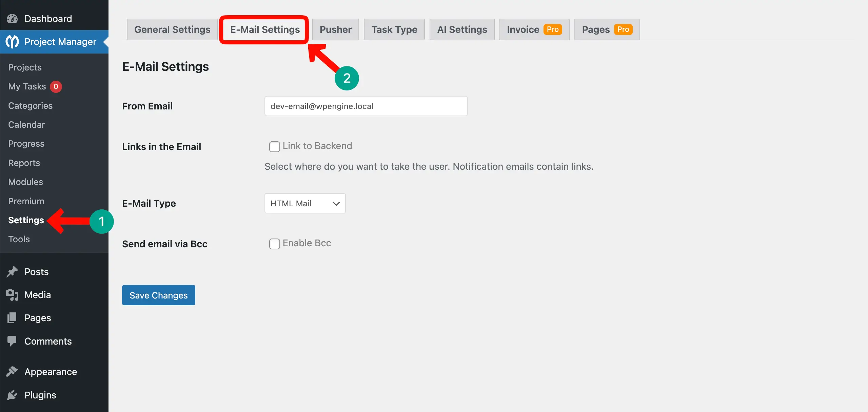Viewport: 868px width, 412px height.
Task: Open Comments via its speech bubble icon
Action: point(12,341)
